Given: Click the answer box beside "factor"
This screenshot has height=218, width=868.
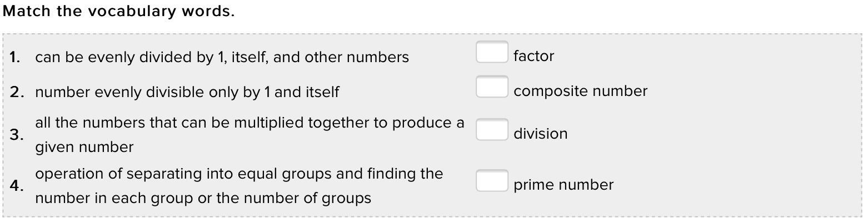Looking at the screenshot, I should [x=492, y=52].
